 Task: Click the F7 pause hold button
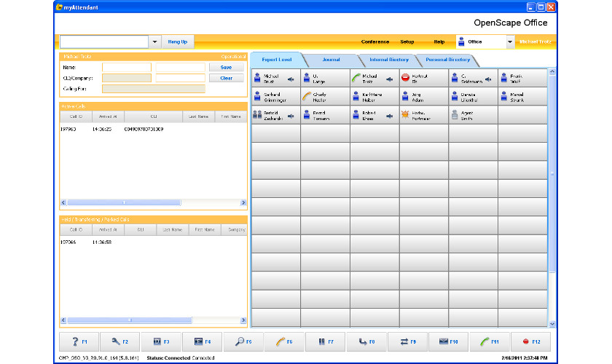click(x=326, y=341)
